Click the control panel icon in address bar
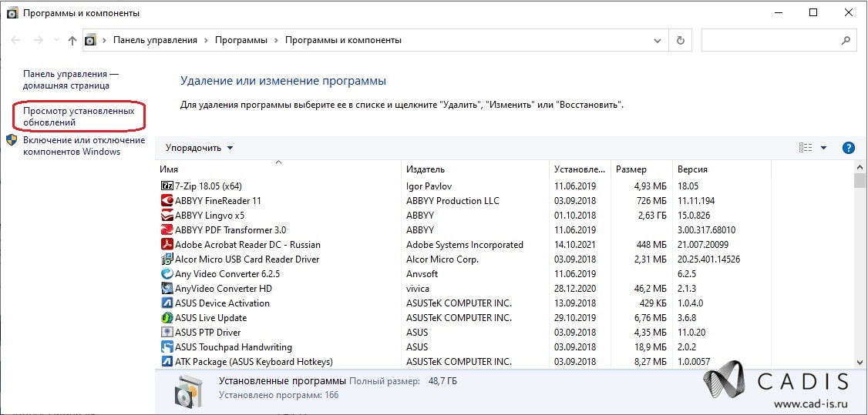This screenshot has width=868, height=415. click(x=91, y=40)
